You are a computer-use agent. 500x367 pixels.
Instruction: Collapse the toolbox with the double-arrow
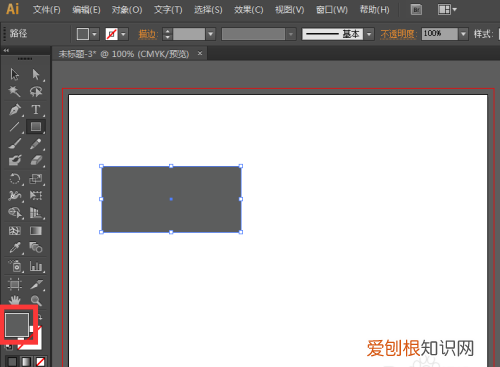point(6,50)
